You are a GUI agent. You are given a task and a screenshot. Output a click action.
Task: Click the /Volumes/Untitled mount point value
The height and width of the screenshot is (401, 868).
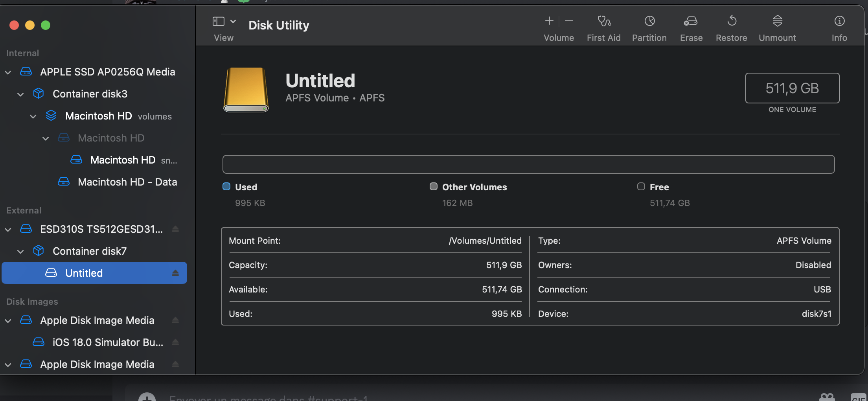485,241
